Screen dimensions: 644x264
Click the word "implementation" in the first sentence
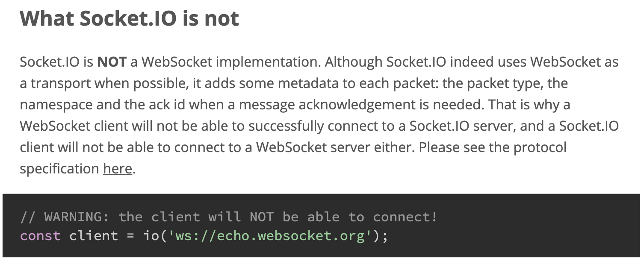pos(268,62)
